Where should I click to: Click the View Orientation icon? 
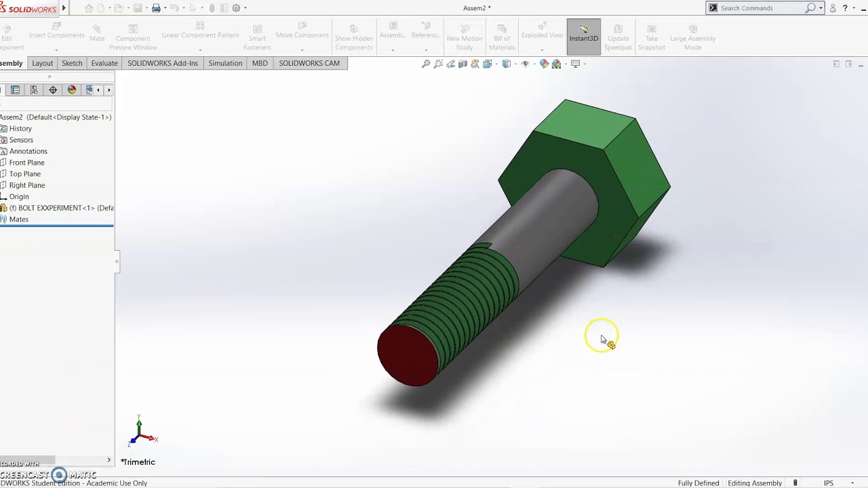pyautogui.click(x=488, y=64)
